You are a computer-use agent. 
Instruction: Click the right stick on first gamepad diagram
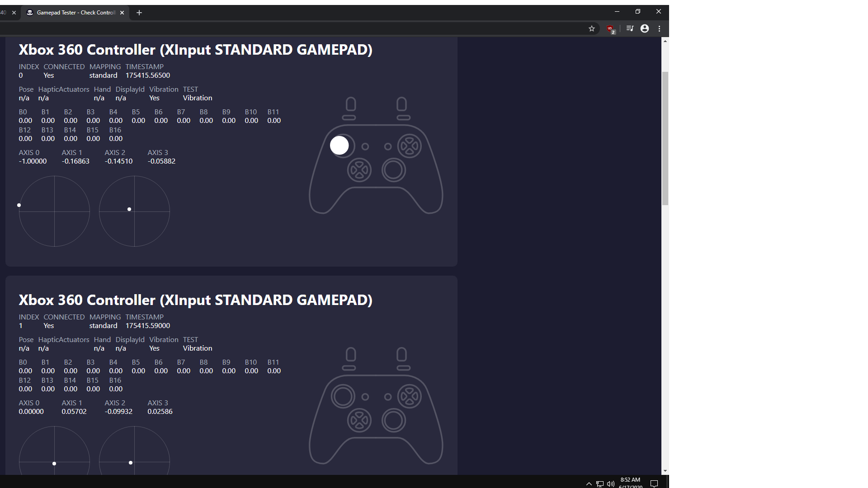pos(394,170)
